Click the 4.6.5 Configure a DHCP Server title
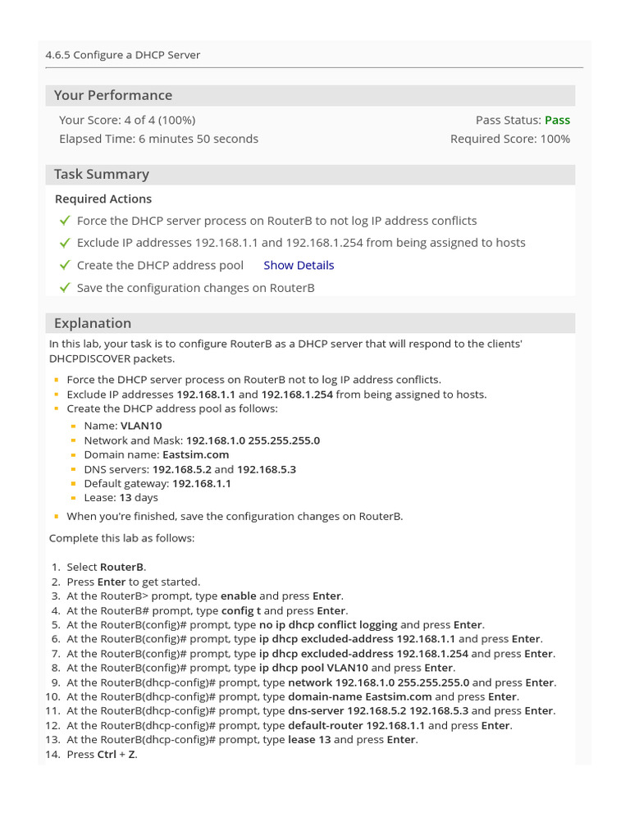The image size is (630, 840). click(123, 55)
